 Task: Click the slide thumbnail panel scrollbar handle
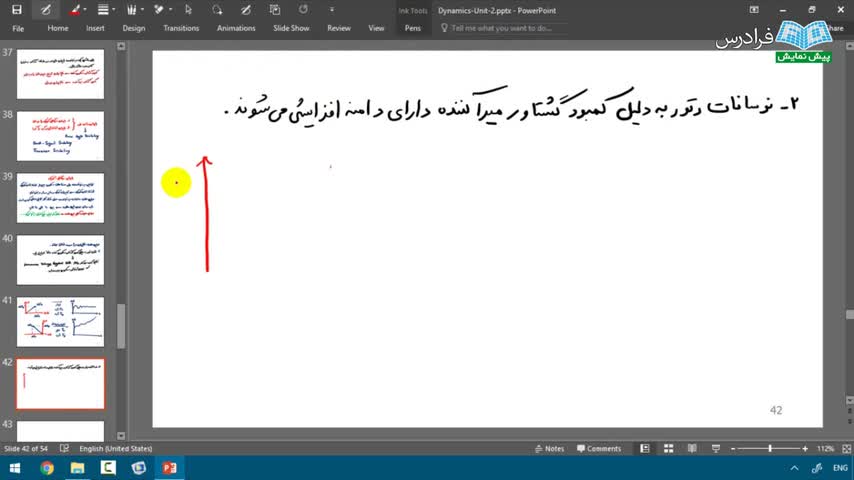point(121,326)
